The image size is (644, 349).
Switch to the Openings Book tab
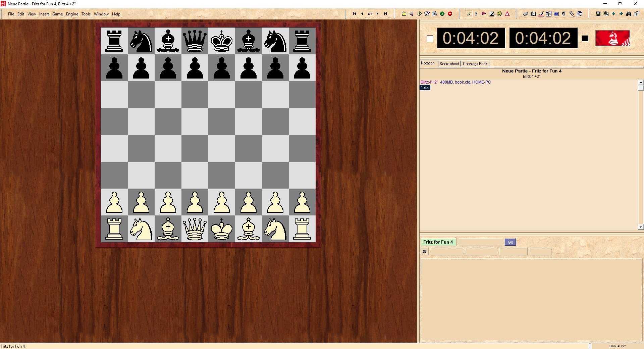coord(475,64)
